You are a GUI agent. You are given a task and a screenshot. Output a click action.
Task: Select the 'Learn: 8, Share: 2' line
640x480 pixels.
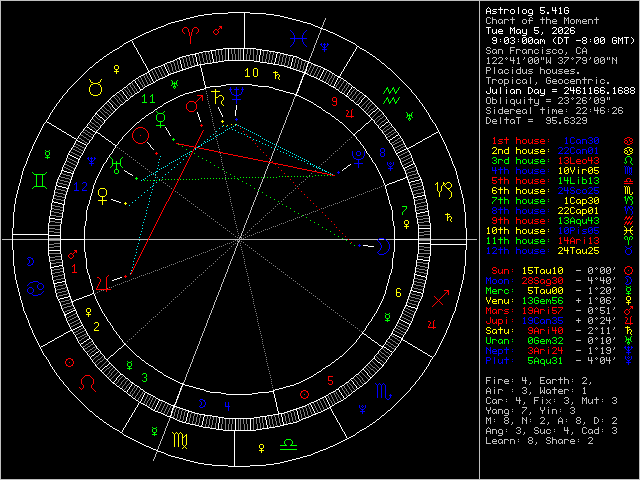click(539, 441)
